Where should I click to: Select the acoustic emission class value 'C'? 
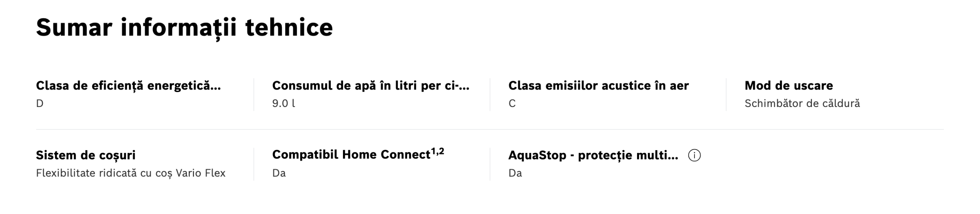tap(512, 104)
